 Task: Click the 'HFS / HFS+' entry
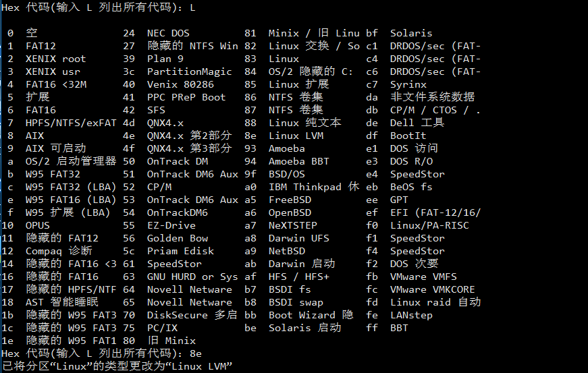[x=299, y=277]
